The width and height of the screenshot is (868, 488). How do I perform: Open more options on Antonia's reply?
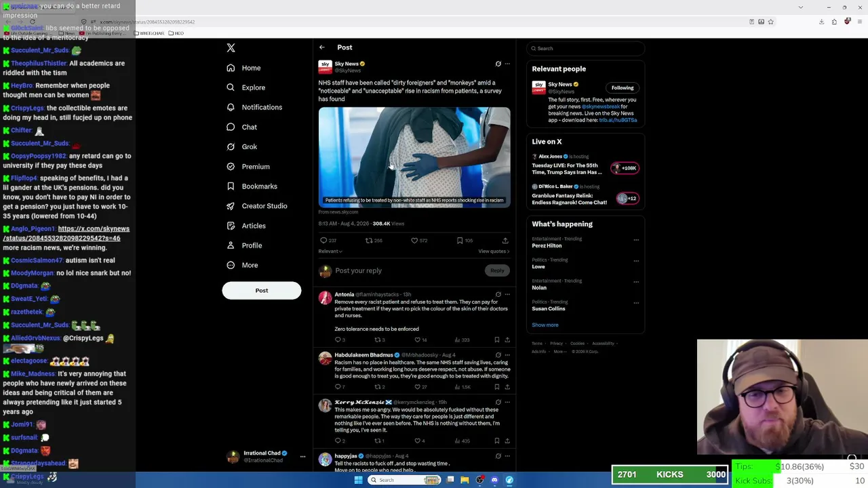pyautogui.click(x=507, y=295)
